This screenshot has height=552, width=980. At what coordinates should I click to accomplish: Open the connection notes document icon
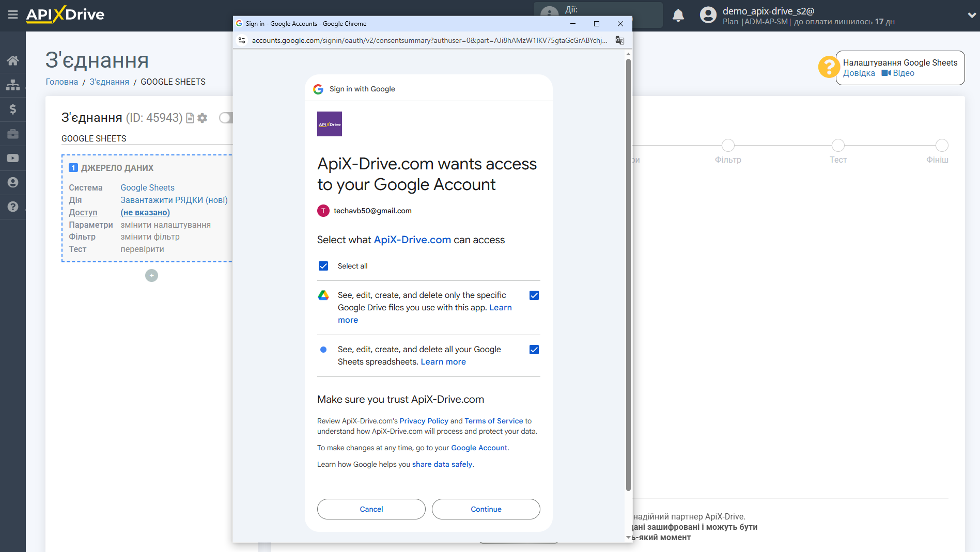(190, 118)
